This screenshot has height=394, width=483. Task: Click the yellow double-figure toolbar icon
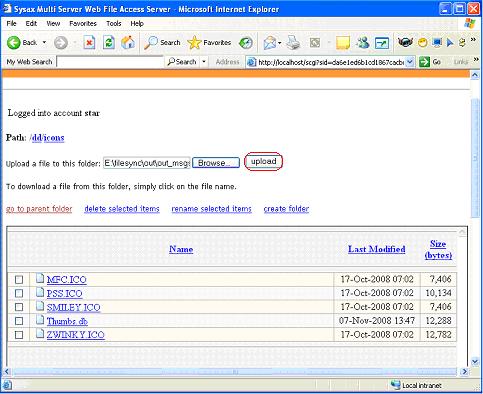pos(462,43)
